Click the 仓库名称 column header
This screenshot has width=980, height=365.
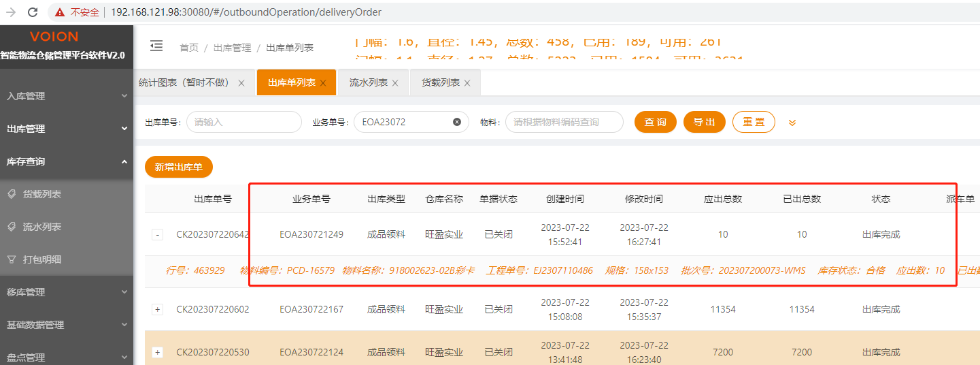pos(444,199)
